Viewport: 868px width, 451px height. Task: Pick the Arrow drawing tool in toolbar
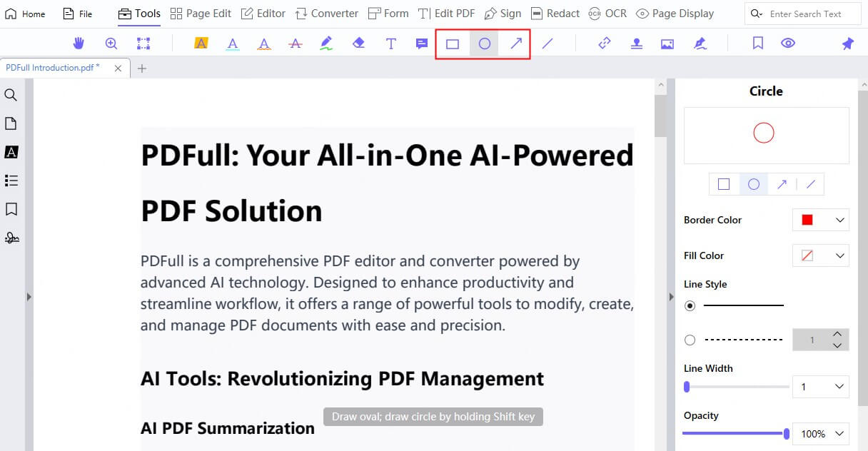pos(515,44)
